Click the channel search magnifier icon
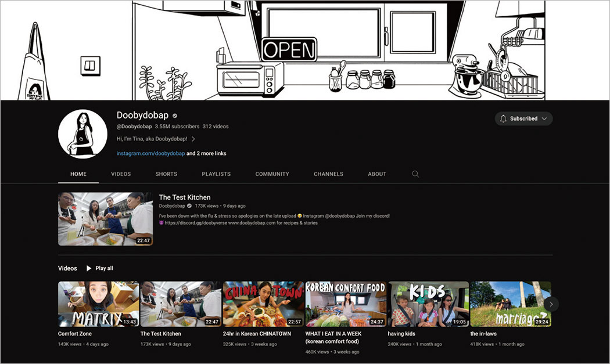This screenshot has height=364, width=610. click(415, 174)
